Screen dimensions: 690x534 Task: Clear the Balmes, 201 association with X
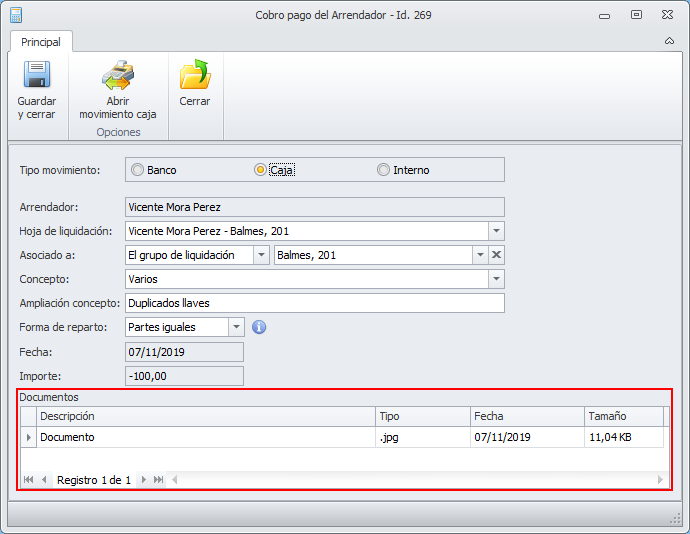click(496, 255)
